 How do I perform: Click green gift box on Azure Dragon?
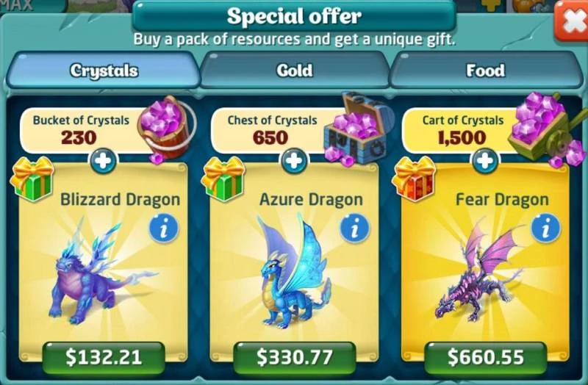click(223, 179)
